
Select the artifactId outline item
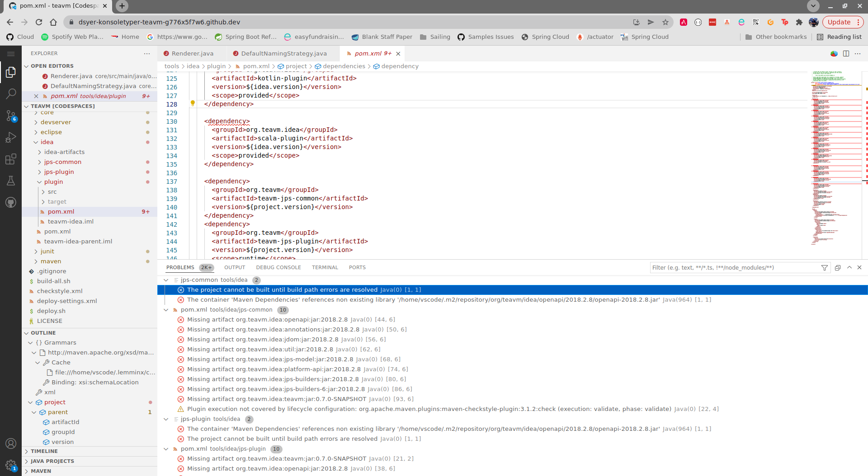tap(65, 422)
